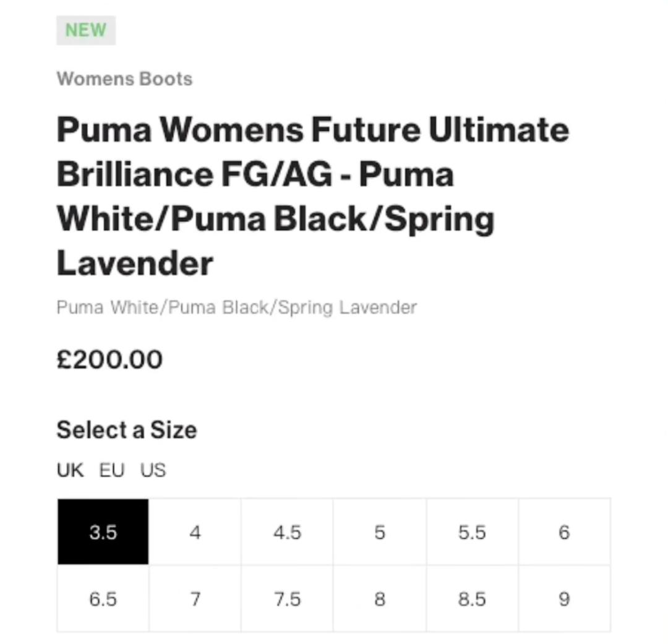This screenshot has width=668, height=644.
Task: Pick size 6.5 boot
Action: [103, 599]
